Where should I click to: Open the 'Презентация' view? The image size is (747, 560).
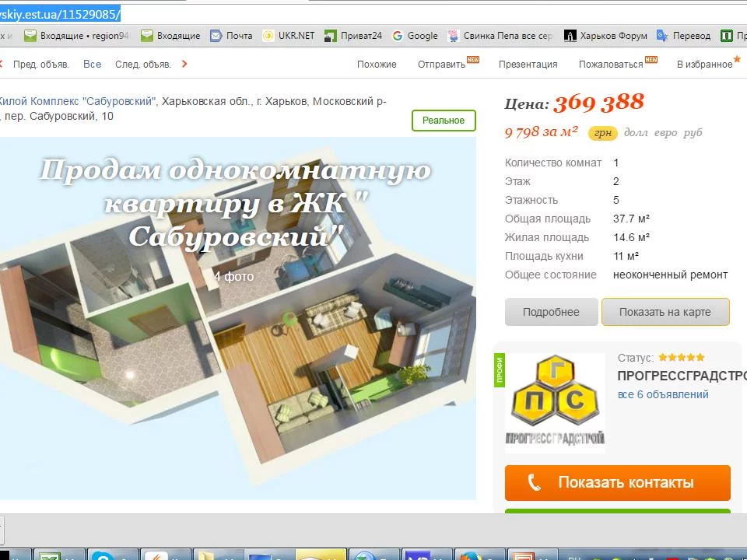point(528,65)
